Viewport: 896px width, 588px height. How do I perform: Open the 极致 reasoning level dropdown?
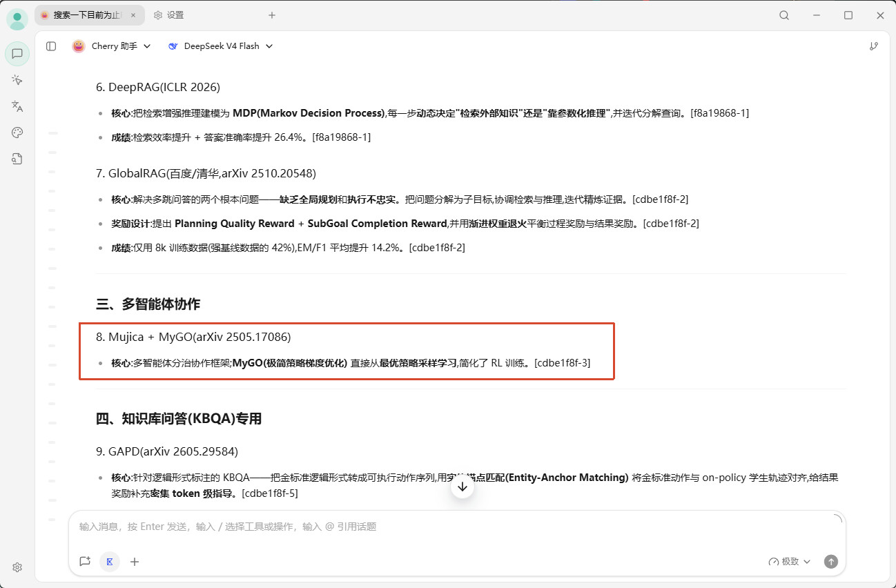click(x=790, y=562)
